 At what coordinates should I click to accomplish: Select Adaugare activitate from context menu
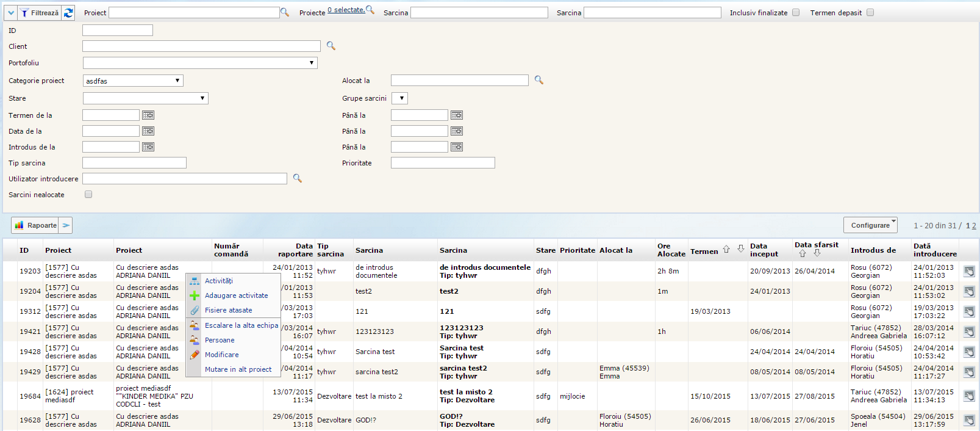(x=236, y=295)
